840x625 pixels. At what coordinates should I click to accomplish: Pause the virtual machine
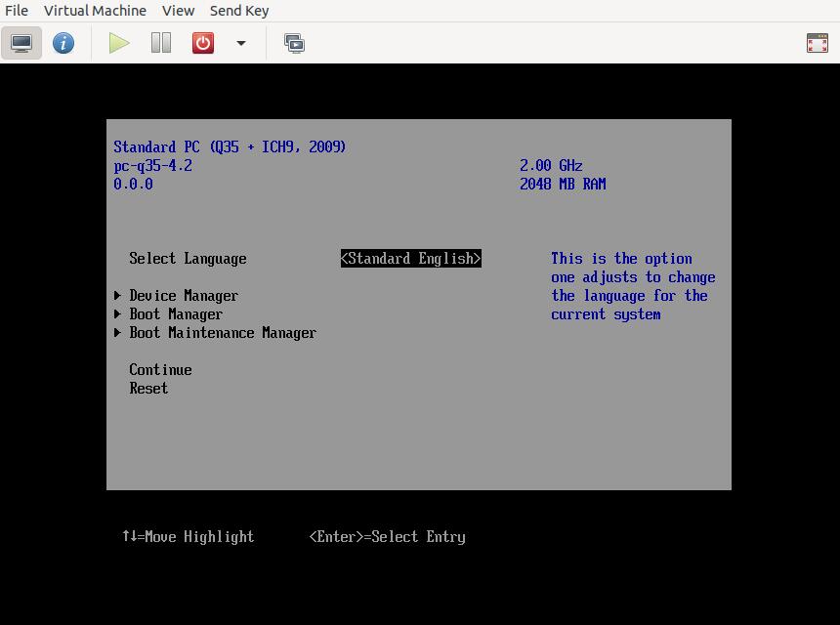(x=161, y=43)
